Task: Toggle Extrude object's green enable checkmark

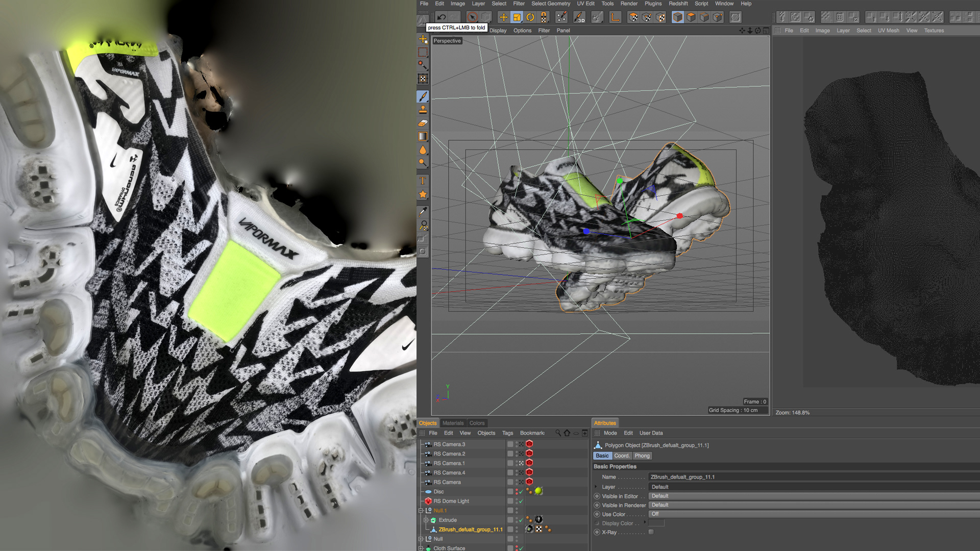Action: pos(521,520)
